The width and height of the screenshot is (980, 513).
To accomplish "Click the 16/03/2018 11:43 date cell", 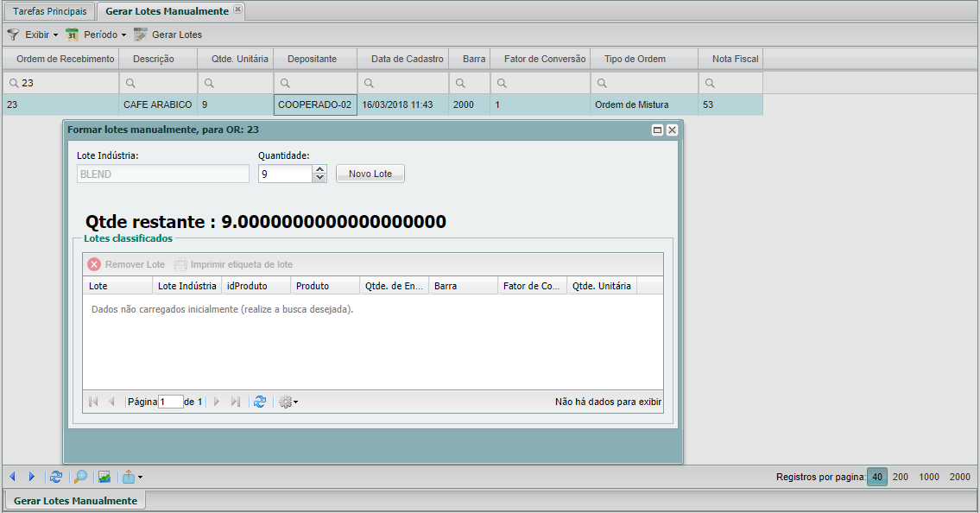I will pos(403,105).
